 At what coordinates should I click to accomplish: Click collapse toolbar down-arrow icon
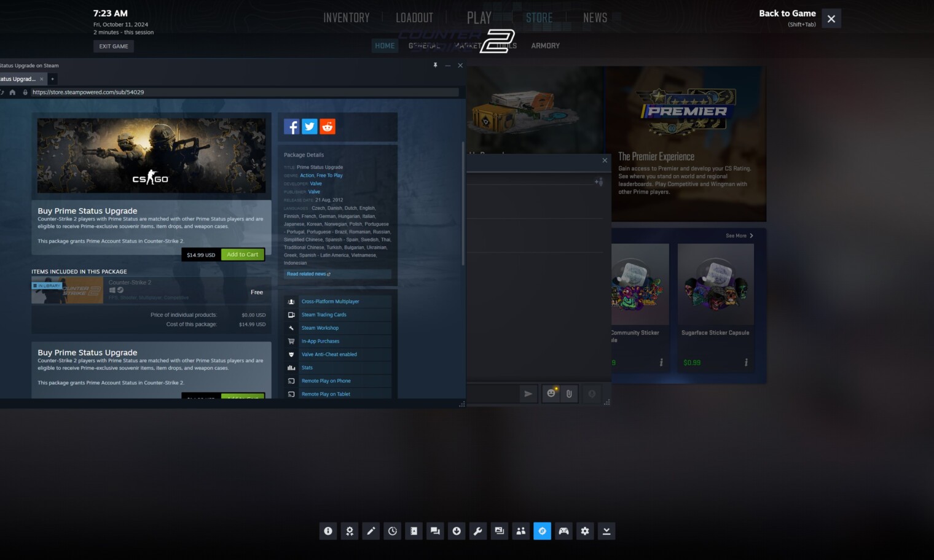pos(606,531)
